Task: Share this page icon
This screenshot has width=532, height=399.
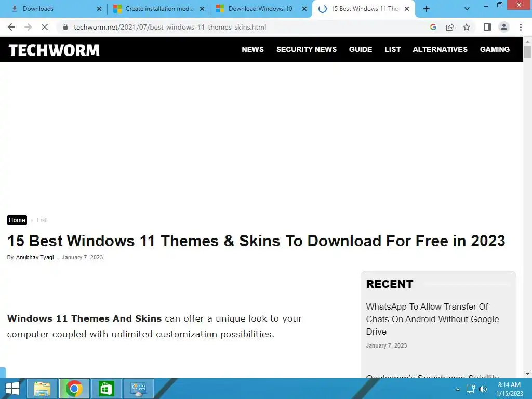Action: (450, 27)
